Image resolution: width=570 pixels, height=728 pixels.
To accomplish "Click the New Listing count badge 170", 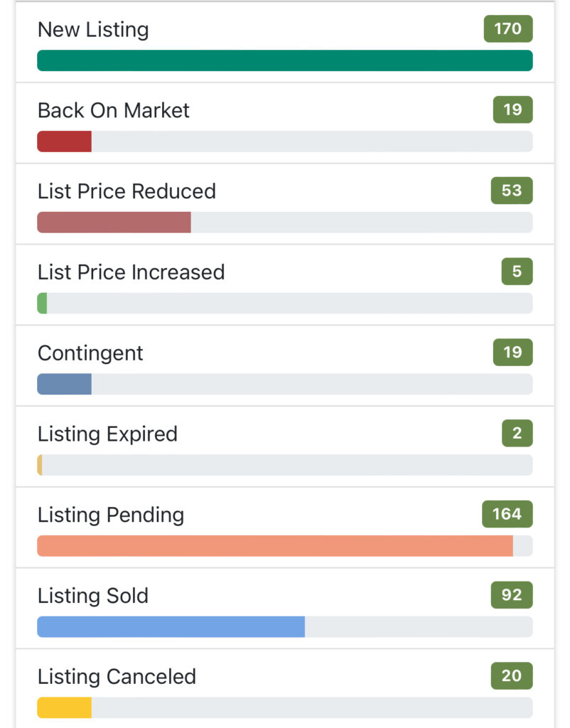I will point(507,28).
